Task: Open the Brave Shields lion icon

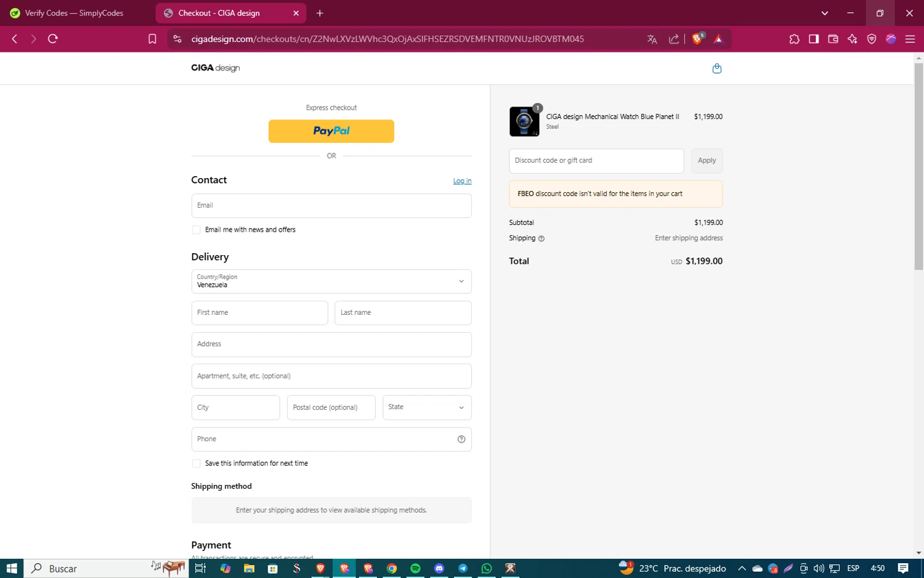Action: 698,38
